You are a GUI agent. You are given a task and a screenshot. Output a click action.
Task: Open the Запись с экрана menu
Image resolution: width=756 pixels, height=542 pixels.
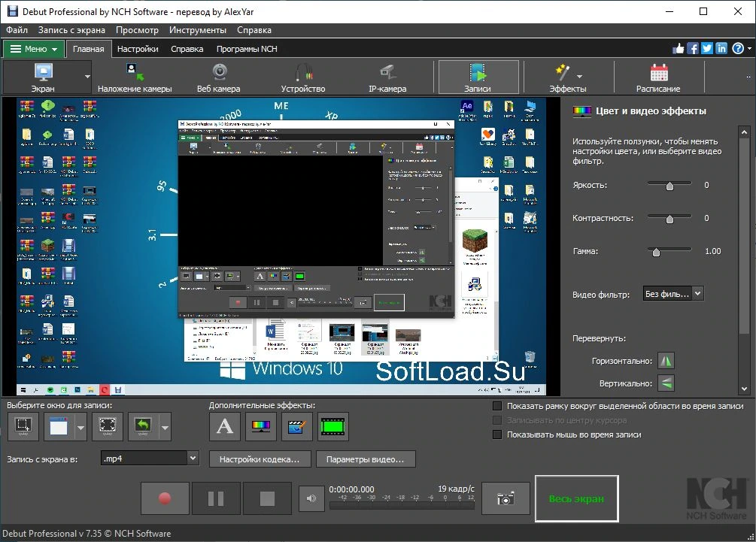tap(71, 30)
